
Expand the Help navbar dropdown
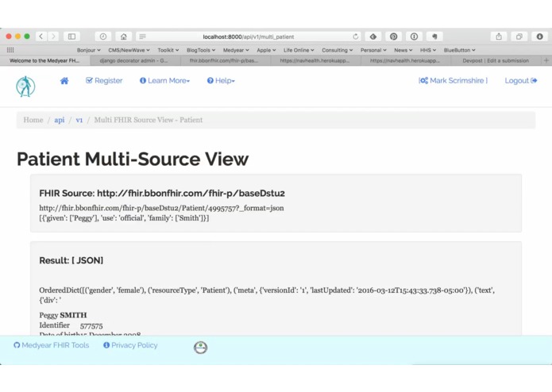coord(221,81)
